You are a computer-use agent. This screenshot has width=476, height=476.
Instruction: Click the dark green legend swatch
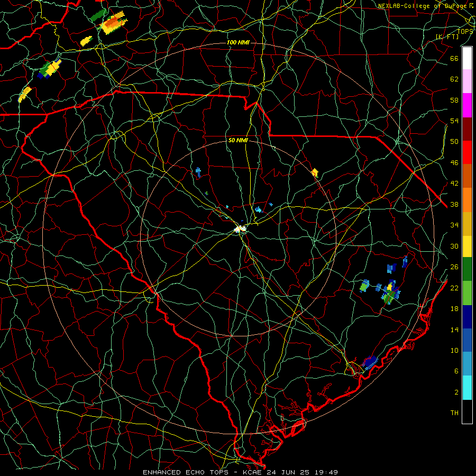tap(467, 269)
